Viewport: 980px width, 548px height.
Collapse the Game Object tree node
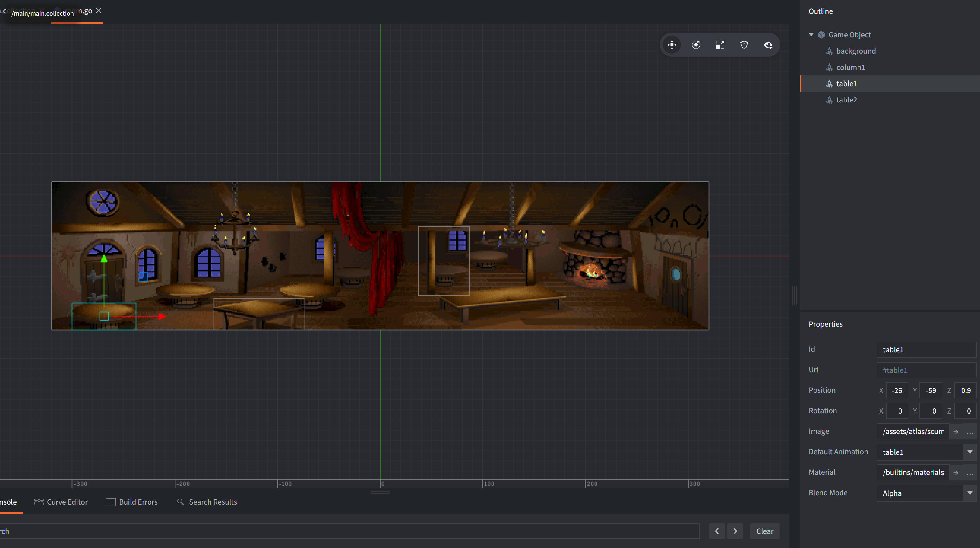[811, 35]
